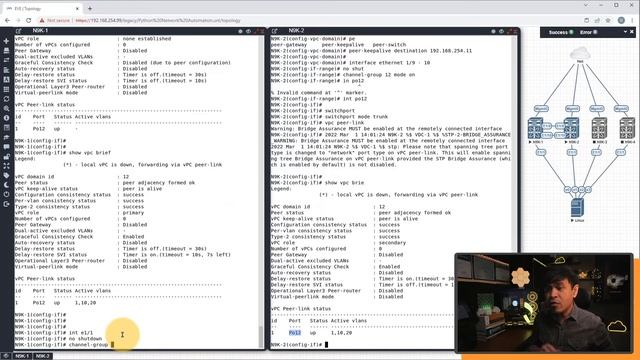
Task: Click the tag sidebar icon
Action: [x=6, y=175]
